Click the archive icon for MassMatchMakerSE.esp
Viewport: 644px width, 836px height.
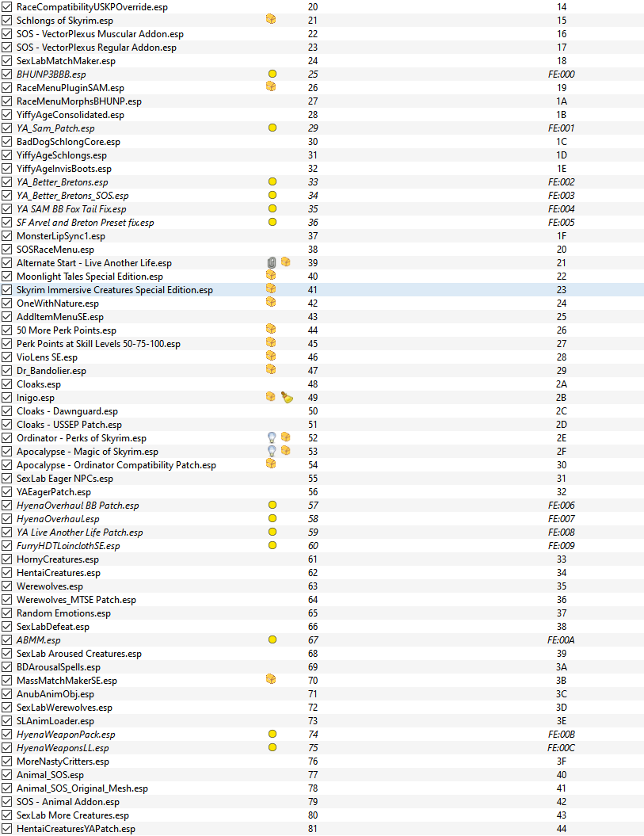pos(271,679)
